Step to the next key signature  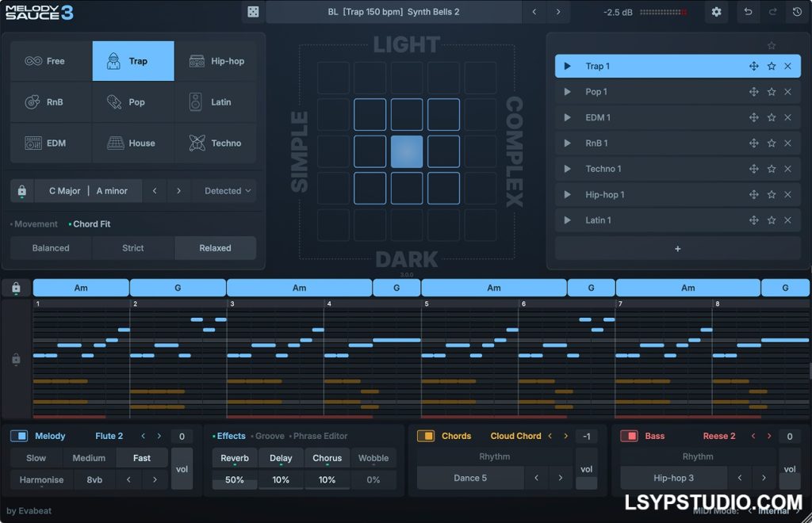178,191
